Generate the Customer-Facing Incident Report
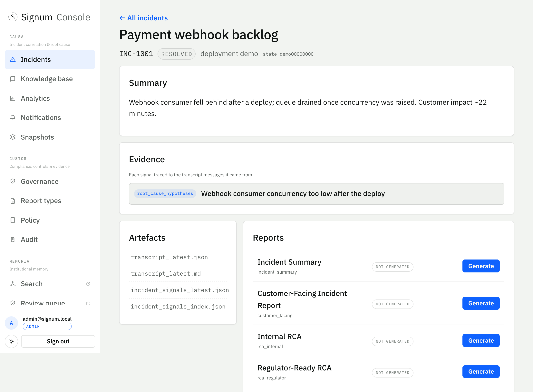The image size is (533, 392). coord(481,303)
